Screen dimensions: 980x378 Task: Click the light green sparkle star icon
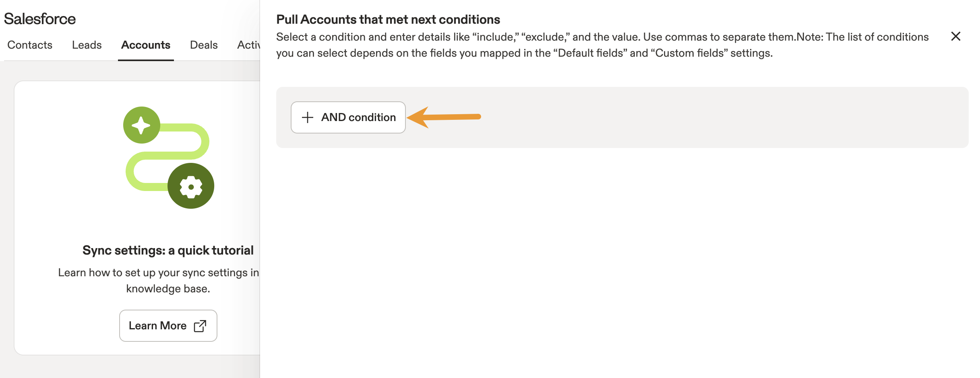[x=142, y=125]
